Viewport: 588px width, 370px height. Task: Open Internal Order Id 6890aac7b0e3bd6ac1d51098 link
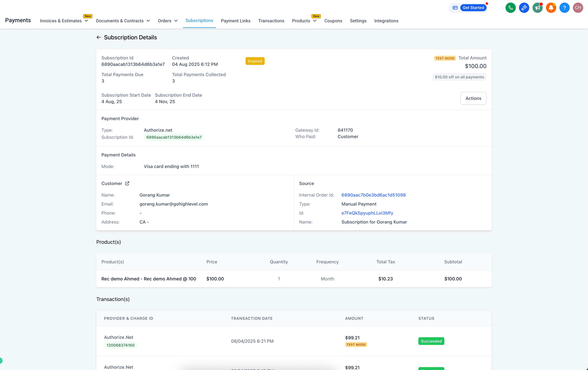pyautogui.click(x=373, y=195)
